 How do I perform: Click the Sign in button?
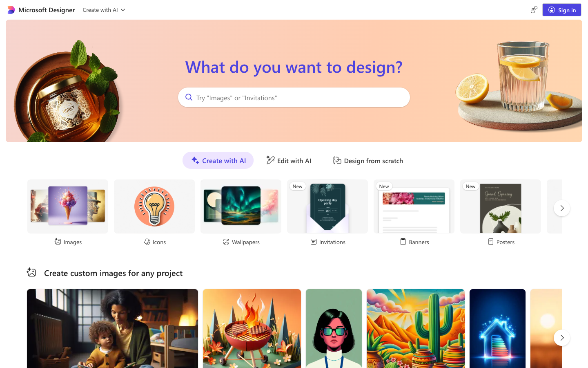click(562, 10)
